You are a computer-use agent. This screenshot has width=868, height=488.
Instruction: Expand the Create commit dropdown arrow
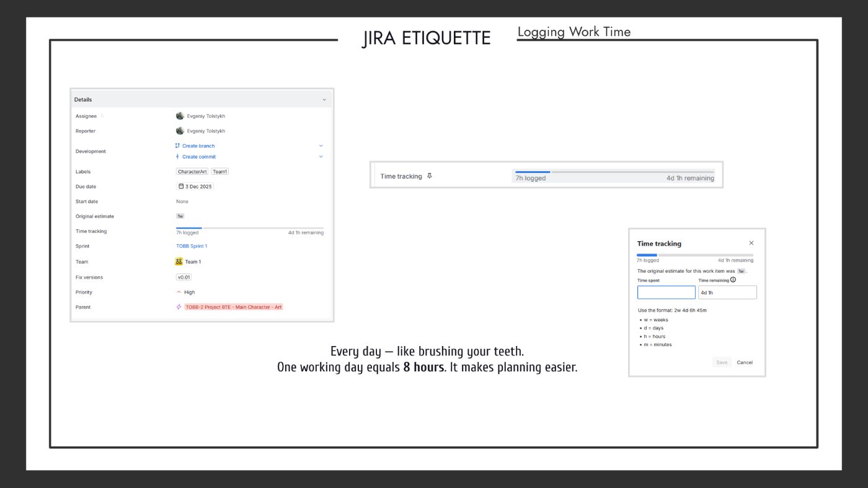pos(321,157)
